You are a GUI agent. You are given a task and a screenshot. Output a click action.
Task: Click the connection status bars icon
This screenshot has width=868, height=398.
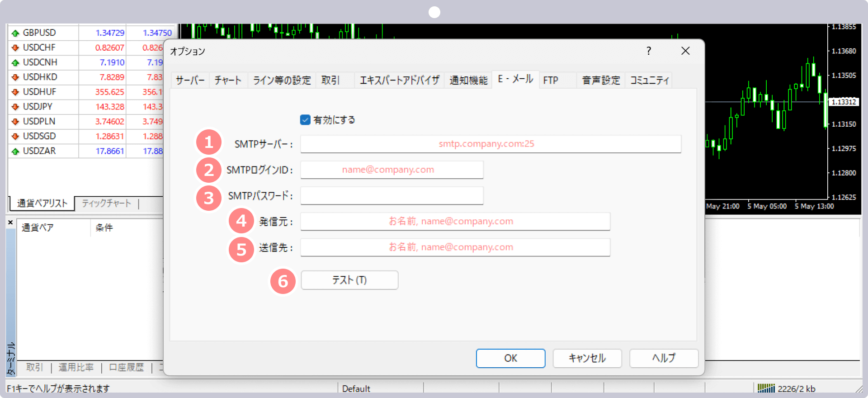[x=766, y=388]
